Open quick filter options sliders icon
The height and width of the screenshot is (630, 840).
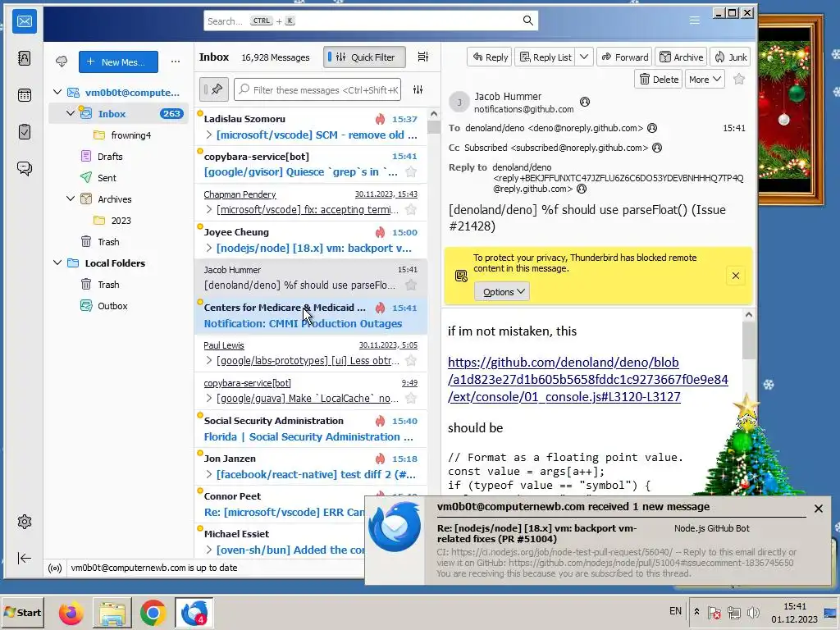click(418, 89)
